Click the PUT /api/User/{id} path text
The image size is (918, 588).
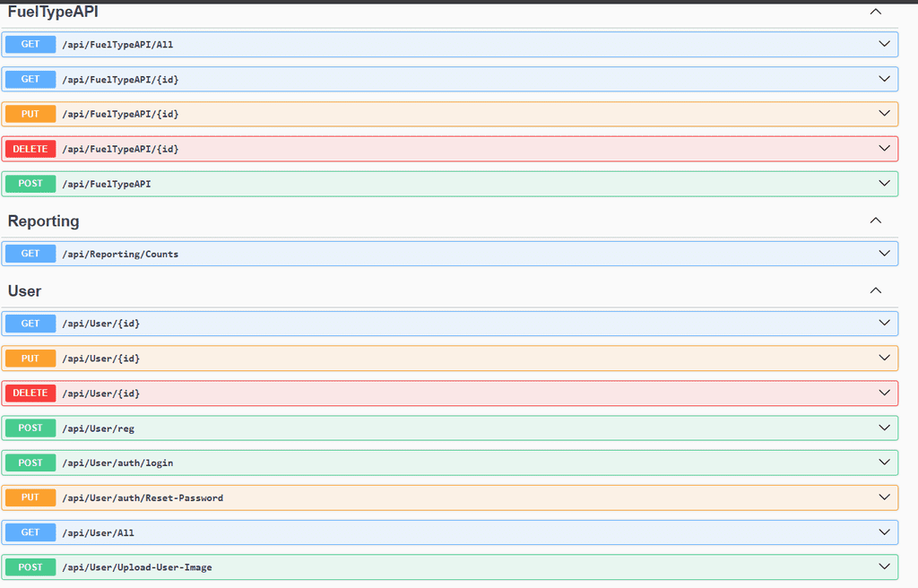click(100, 359)
